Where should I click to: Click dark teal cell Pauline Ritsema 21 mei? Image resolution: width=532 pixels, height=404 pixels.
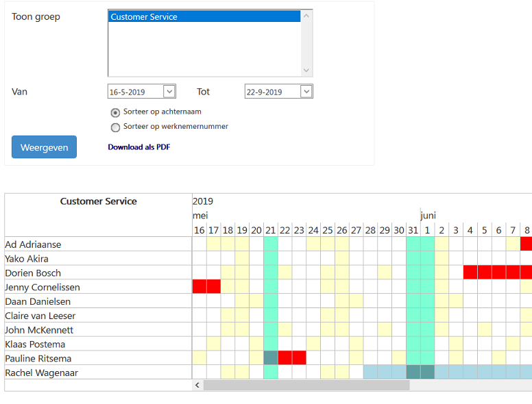click(271, 357)
